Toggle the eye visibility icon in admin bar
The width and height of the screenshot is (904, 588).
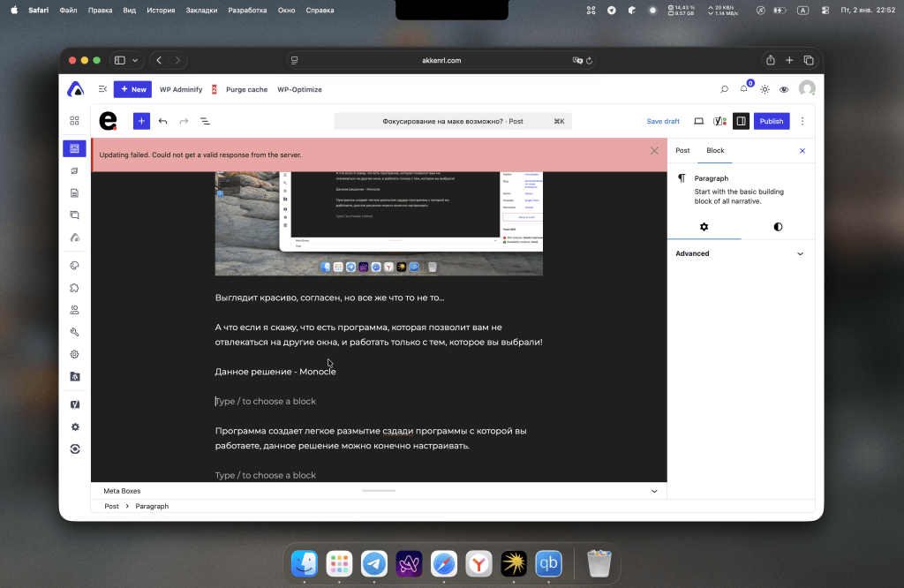tap(784, 89)
